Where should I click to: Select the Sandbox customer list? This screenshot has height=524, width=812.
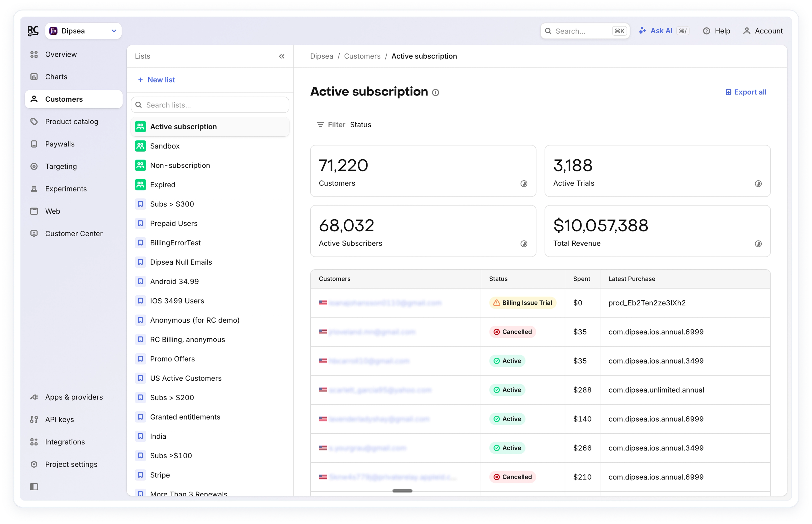pos(165,146)
